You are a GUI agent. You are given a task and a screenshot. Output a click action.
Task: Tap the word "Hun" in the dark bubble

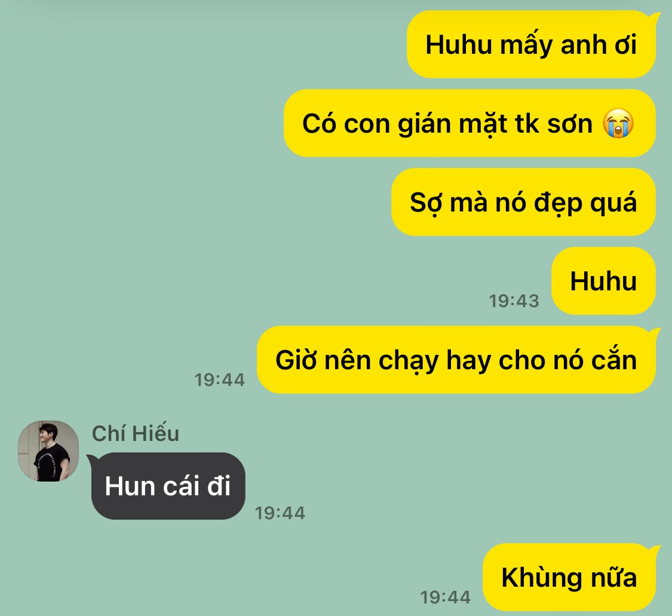(130, 486)
